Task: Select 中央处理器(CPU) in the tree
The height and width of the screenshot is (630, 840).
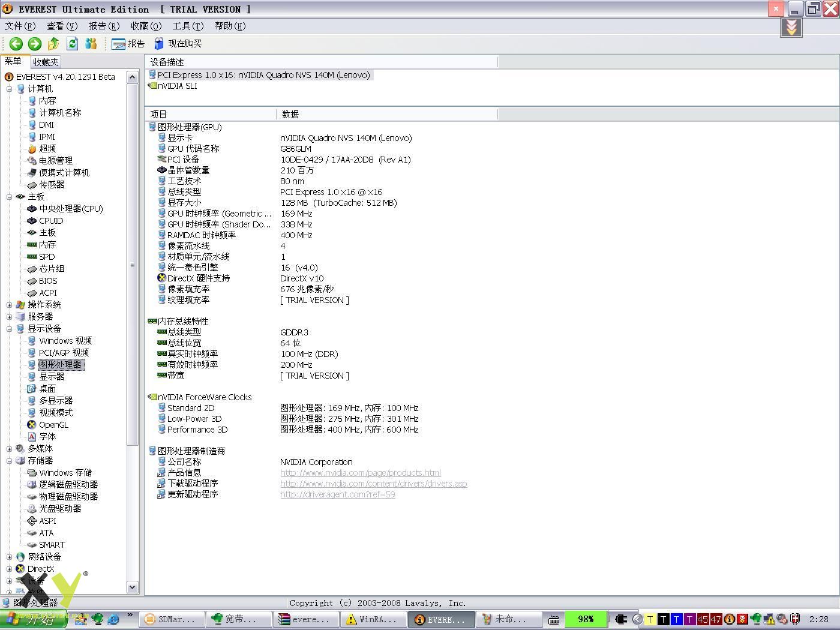Action: pyautogui.click(x=71, y=209)
